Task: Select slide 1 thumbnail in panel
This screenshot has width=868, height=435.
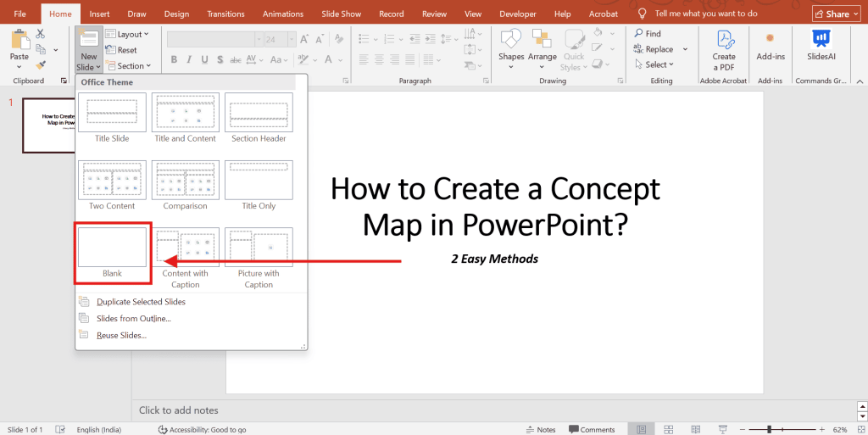Action: [48, 125]
